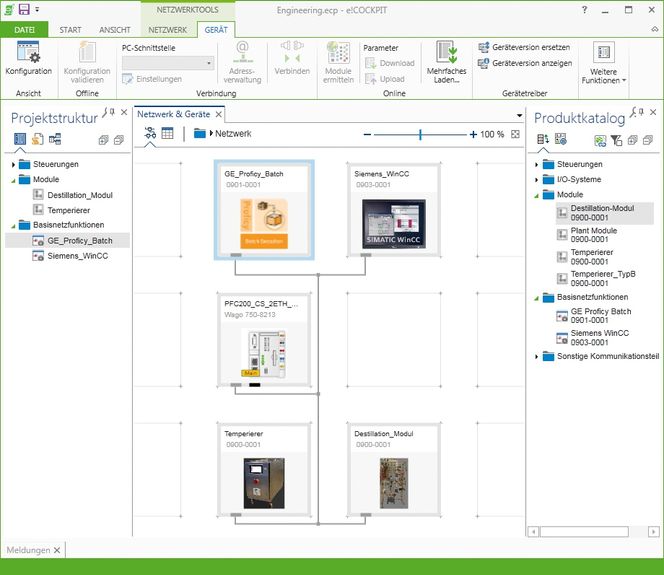Pin the Produktkatalog panel
Image resolution: width=664 pixels, height=575 pixels.
point(641,113)
